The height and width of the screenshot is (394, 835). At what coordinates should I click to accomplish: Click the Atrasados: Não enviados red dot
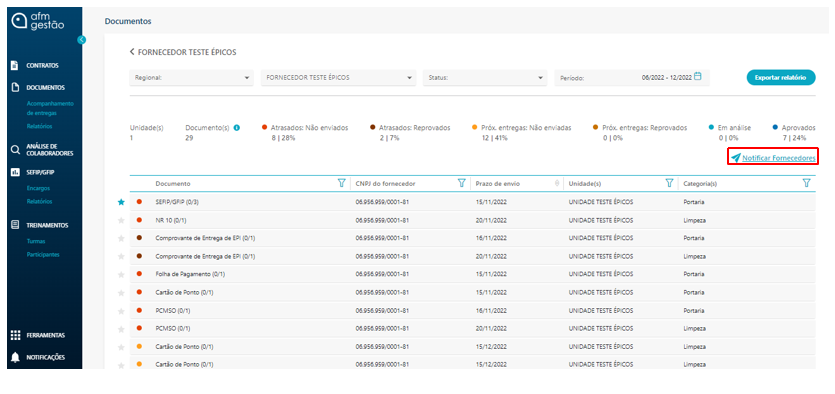(264, 128)
